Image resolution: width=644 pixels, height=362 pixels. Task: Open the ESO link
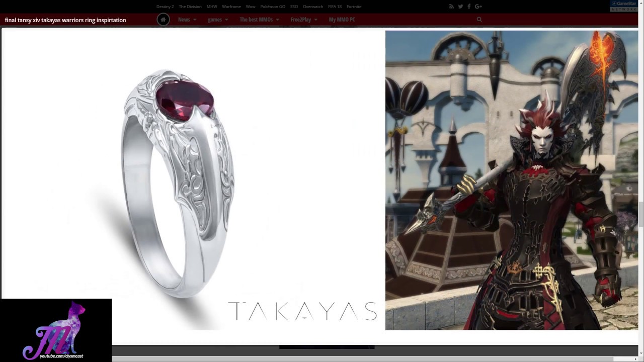pos(294,7)
